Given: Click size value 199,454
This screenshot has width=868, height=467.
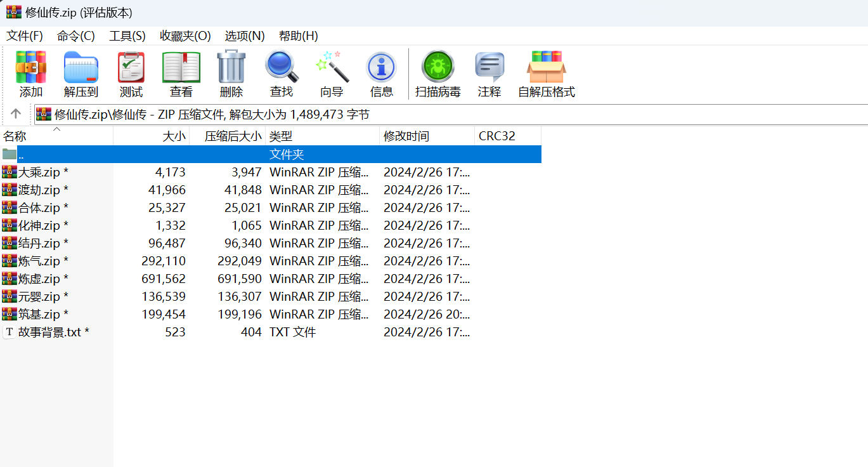Looking at the screenshot, I should click(164, 314).
